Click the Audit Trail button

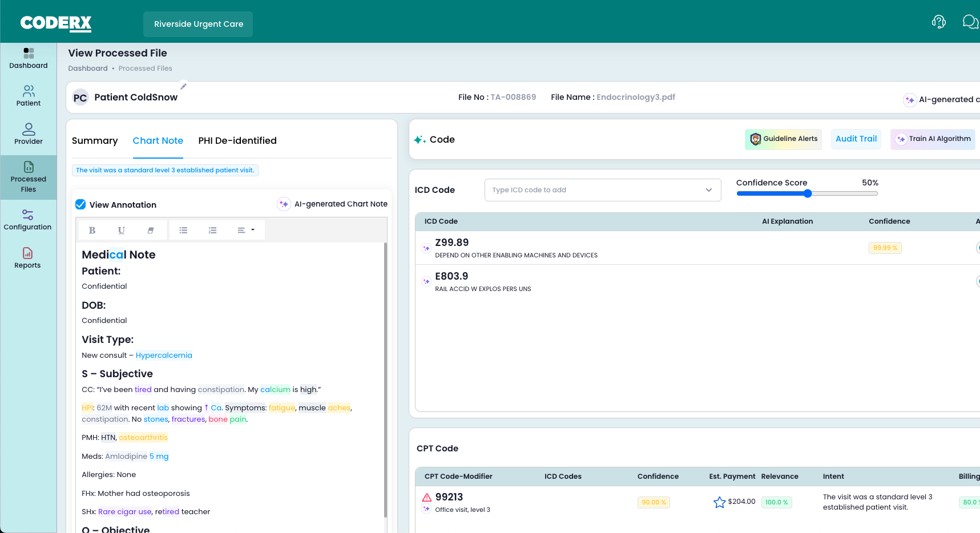[x=856, y=139]
